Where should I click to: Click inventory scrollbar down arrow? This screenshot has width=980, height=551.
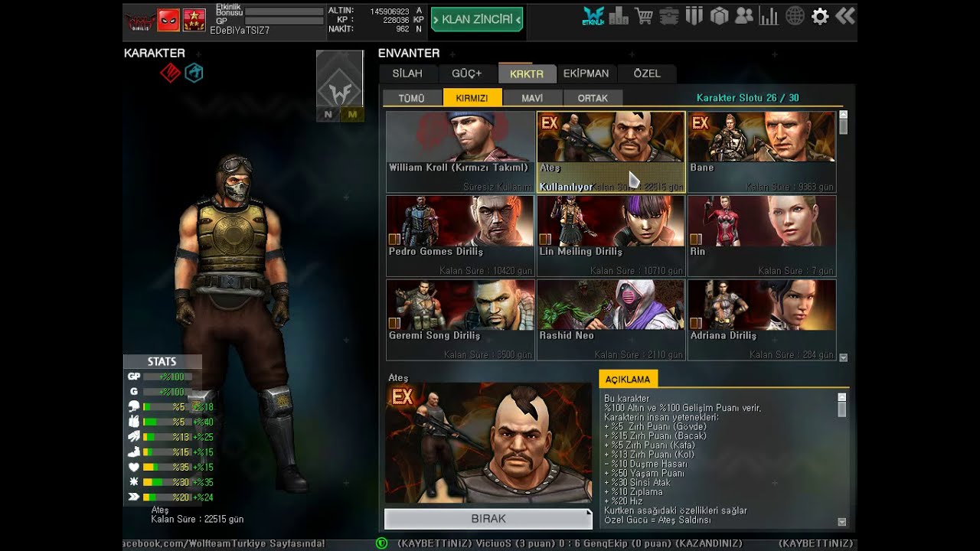coord(844,357)
